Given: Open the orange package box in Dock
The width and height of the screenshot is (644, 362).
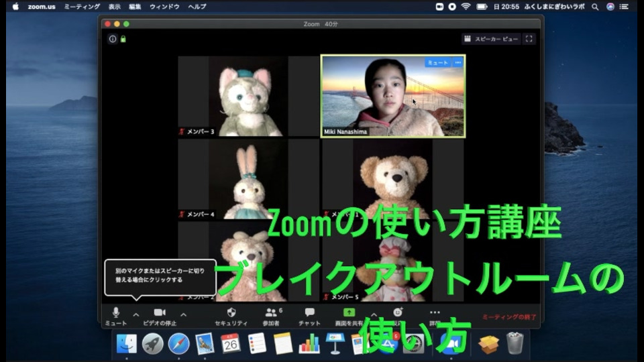Looking at the screenshot, I should (x=488, y=345).
